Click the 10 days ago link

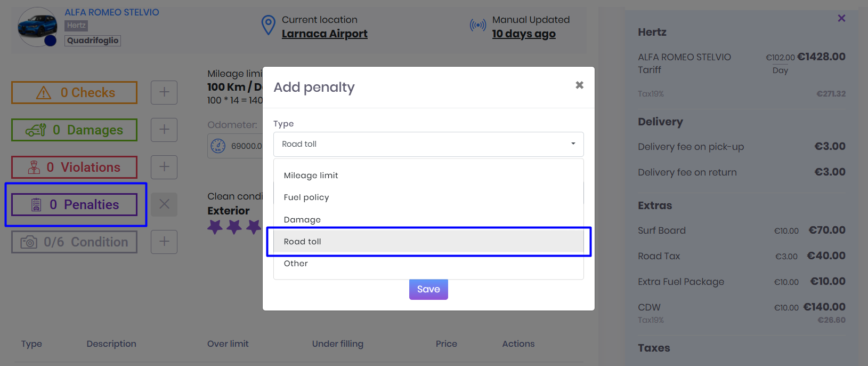tap(524, 34)
